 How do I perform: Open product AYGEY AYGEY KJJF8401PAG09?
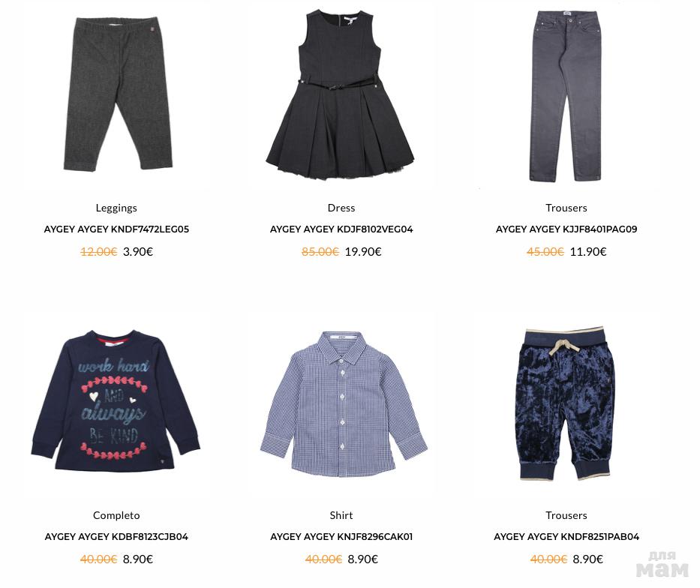(x=566, y=229)
